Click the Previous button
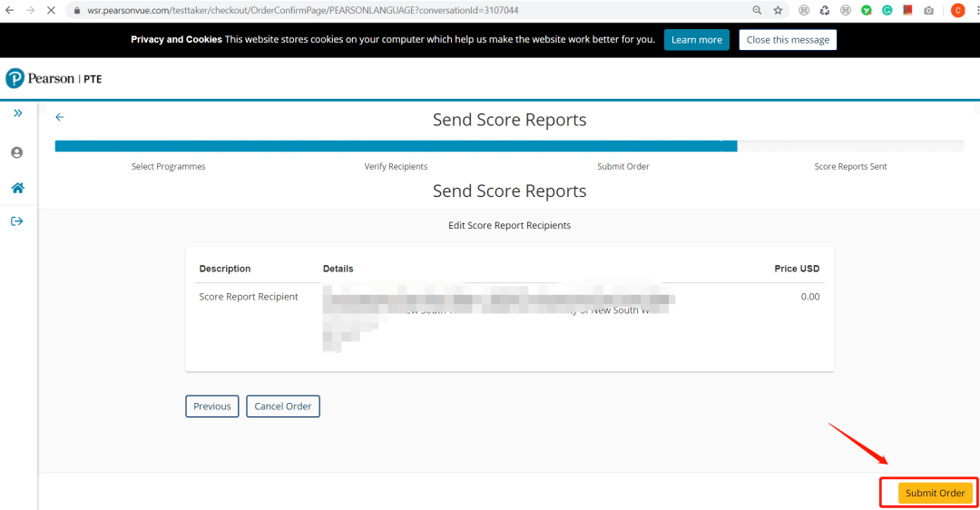 (212, 407)
